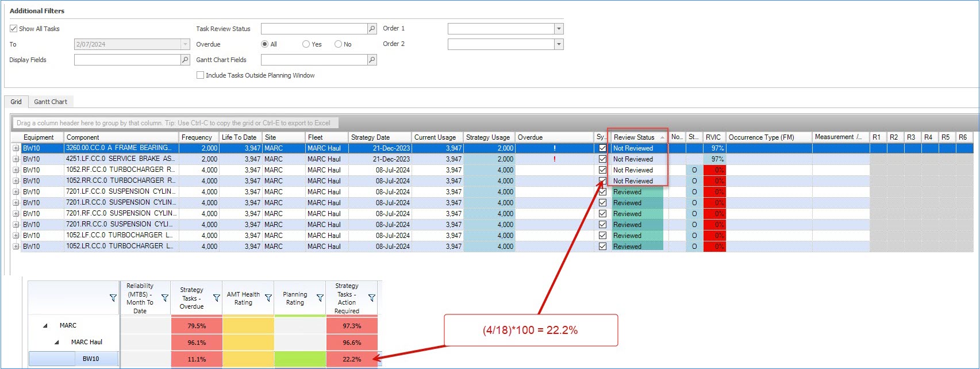This screenshot has height=369, width=980.
Task: Expand the 1052.LF.CC.0 TURBOCHARGER row
Action: pyautogui.click(x=16, y=236)
